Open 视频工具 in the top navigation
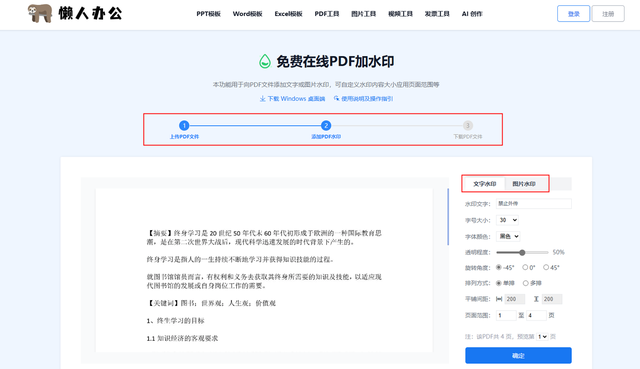Viewport: 640px width, 369px height. 400,13
